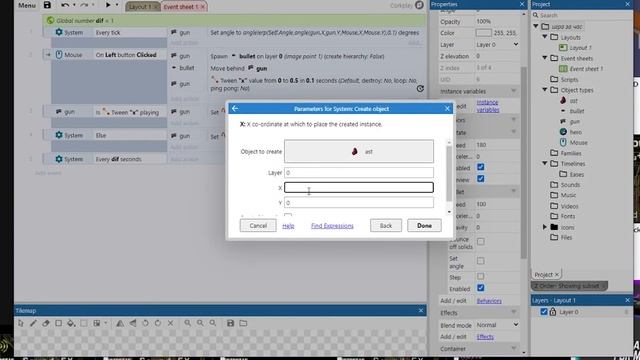Screen dimensions: 640x360
Task: Toggle the bottom Enabled checkbox in Properties
Action: pos(481,288)
